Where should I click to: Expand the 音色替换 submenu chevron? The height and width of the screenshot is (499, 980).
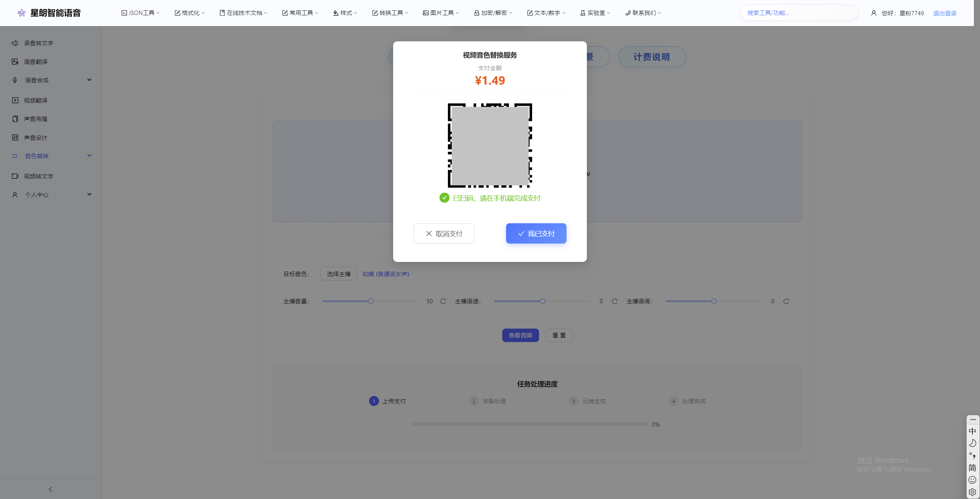pyautogui.click(x=89, y=155)
